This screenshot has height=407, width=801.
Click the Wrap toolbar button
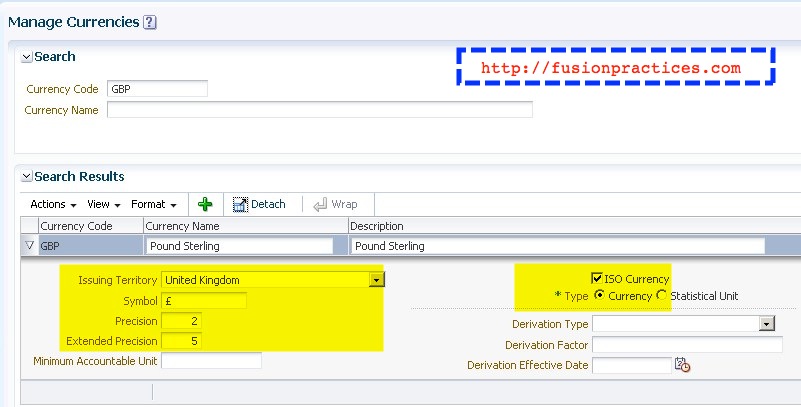point(335,204)
